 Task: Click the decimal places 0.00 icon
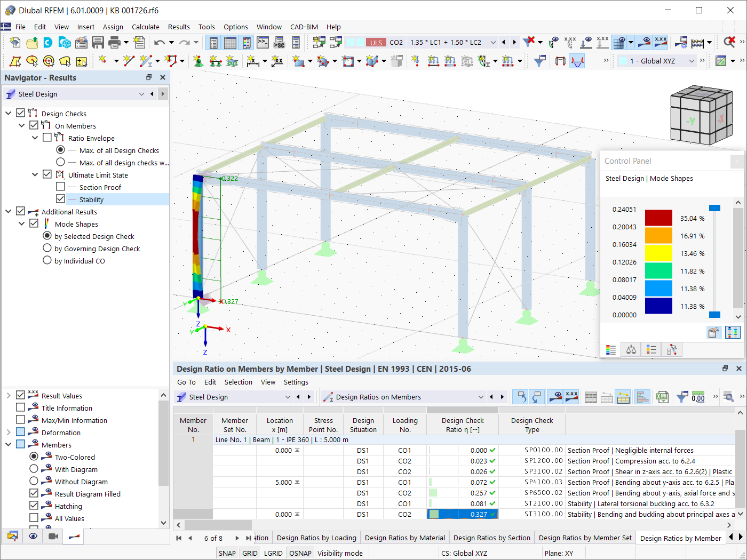[698, 398]
